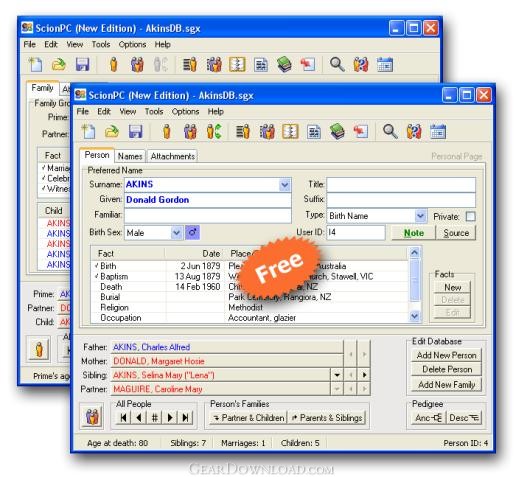522x477 pixels.
Task: Expand the Partner dropdown arrow
Action: click(337, 389)
